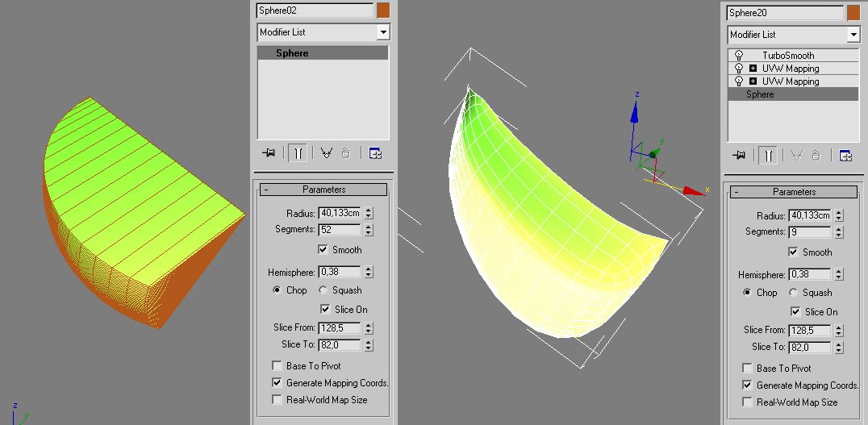Toggle the TurboSmooth lightbulb icon

(738, 56)
